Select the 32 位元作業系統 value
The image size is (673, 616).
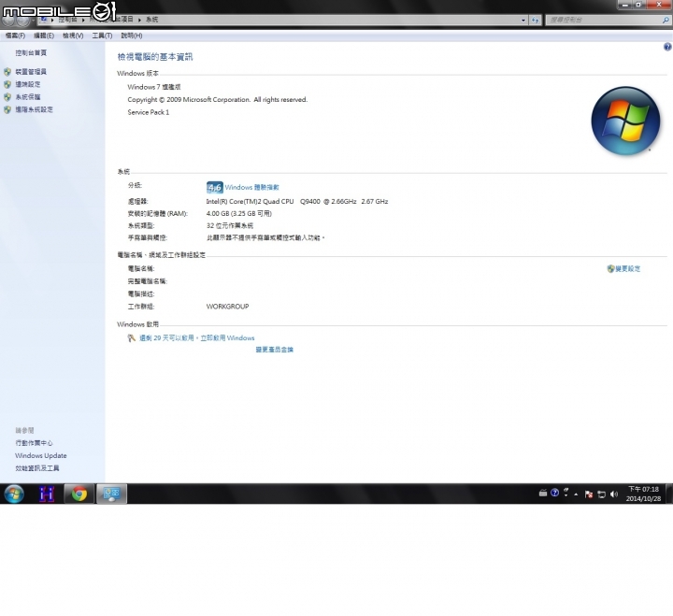click(x=230, y=226)
